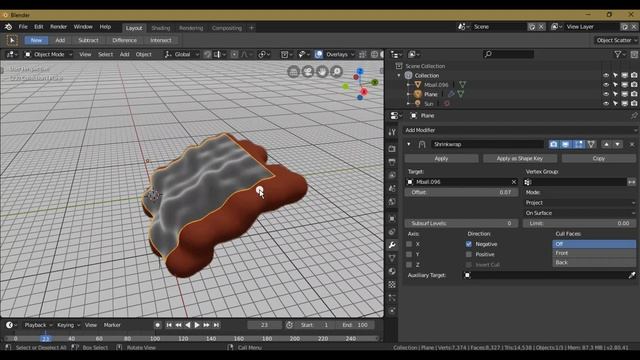Select the Subtract boolean mode button
Viewport: 640px width, 360px height.
(x=88, y=40)
